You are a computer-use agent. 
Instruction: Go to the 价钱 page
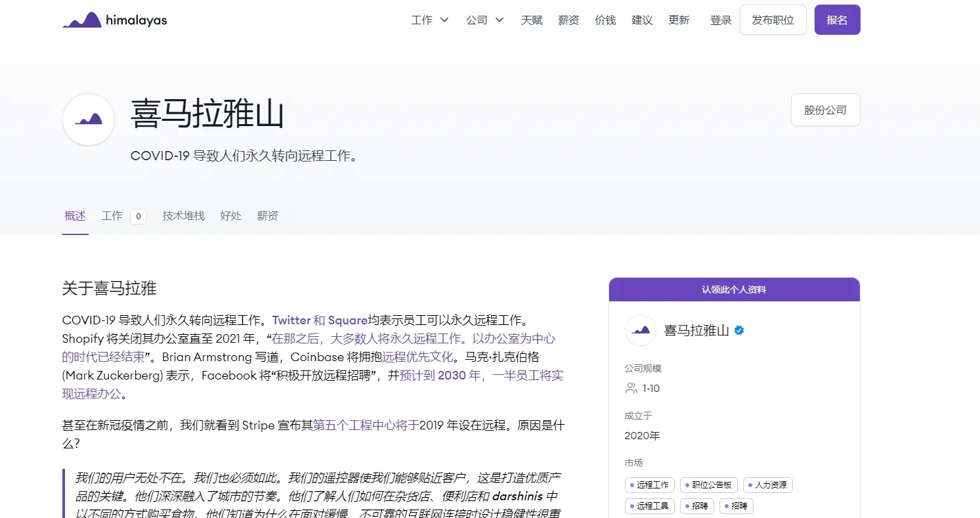pos(605,20)
